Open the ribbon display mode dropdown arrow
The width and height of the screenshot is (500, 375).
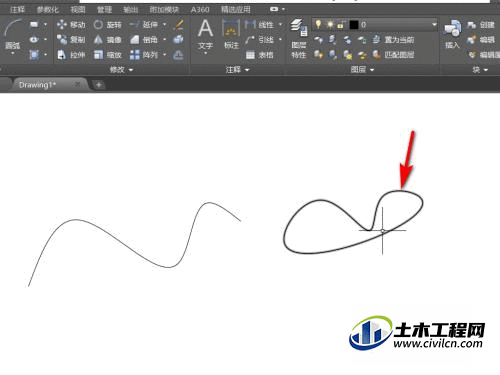coord(283,9)
